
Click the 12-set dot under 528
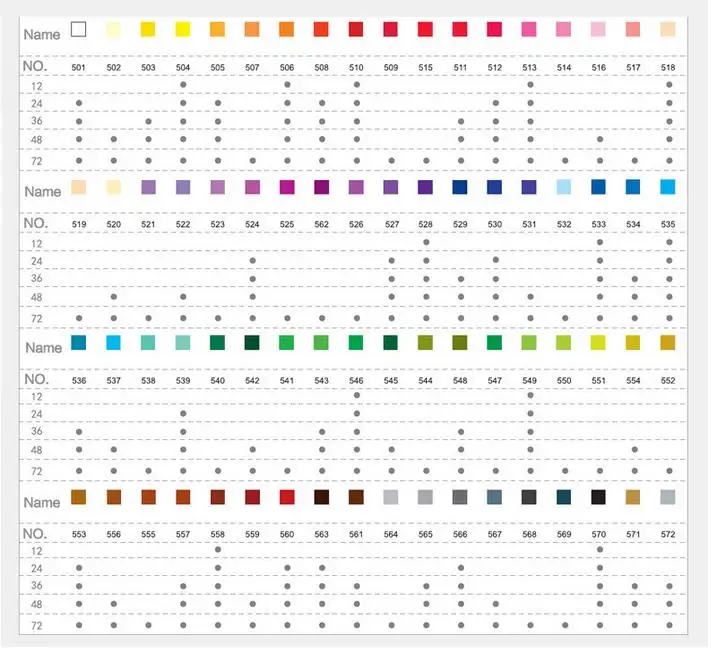426,242
